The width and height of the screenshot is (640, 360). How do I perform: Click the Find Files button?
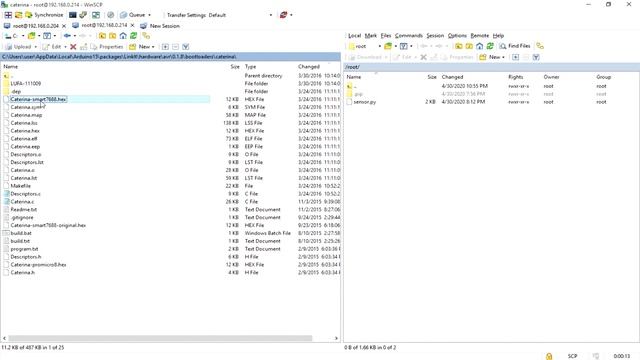tap(515, 46)
